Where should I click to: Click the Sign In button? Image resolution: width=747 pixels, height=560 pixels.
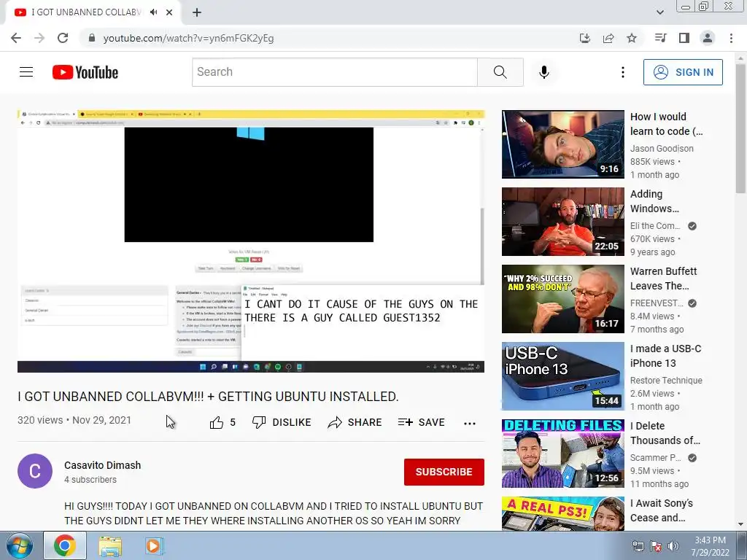pyautogui.click(x=683, y=72)
